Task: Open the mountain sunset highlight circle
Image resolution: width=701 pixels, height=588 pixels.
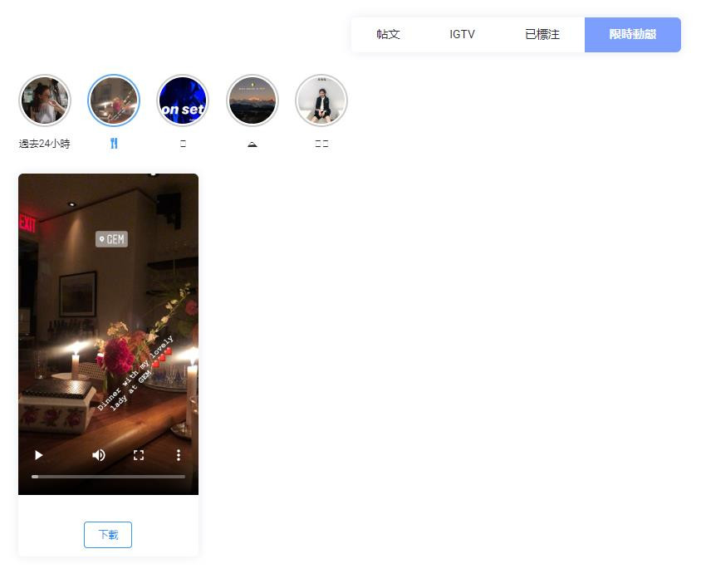Action: tap(252, 100)
